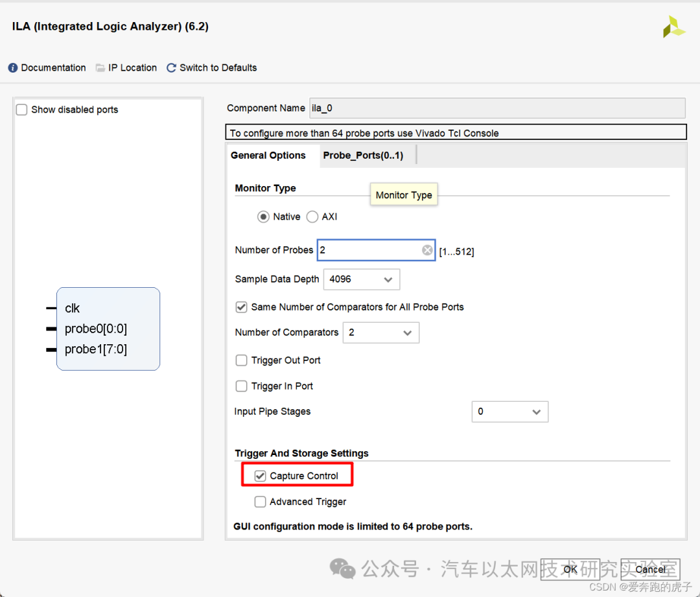This screenshot has height=597, width=700.
Task: Open the Input Pipe Stages dropdown
Action: [510, 412]
